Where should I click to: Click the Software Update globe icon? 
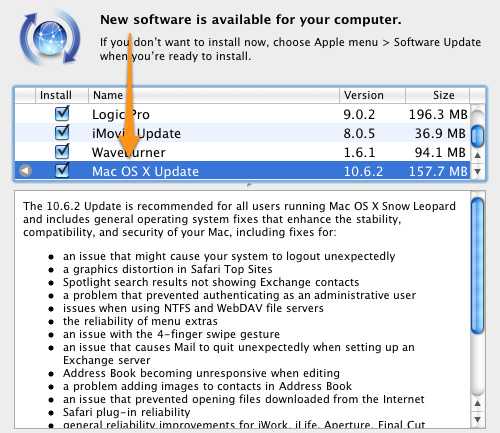click(50, 37)
